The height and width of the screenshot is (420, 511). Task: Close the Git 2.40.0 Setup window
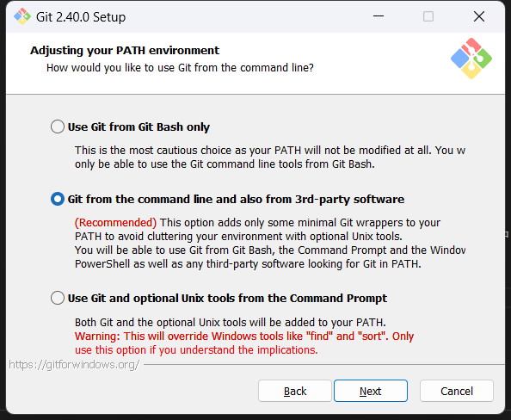pyautogui.click(x=479, y=16)
